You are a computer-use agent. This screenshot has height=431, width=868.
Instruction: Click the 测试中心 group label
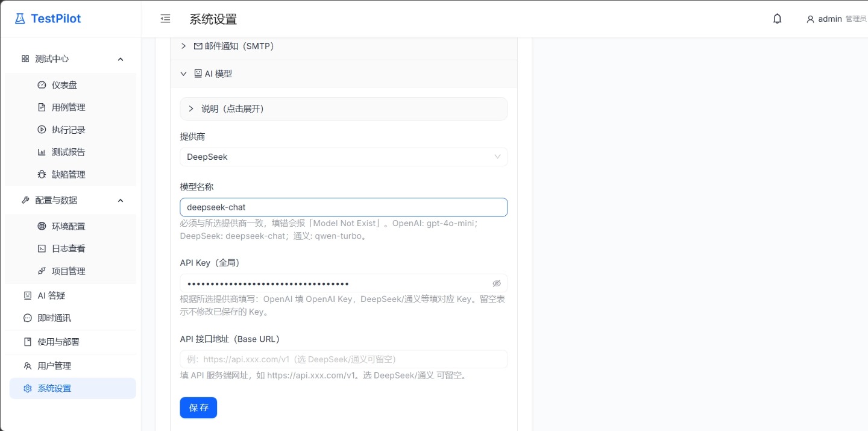[x=52, y=59]
